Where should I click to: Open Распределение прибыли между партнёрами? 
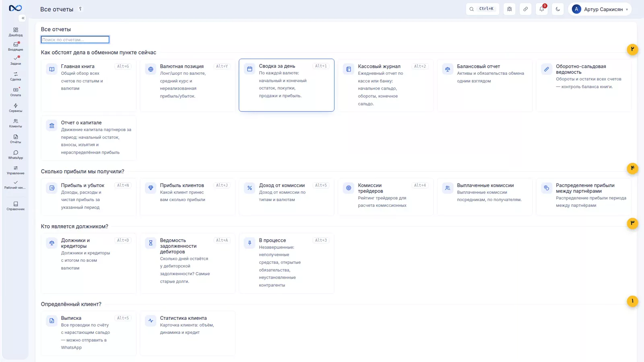tap(584, 197)
